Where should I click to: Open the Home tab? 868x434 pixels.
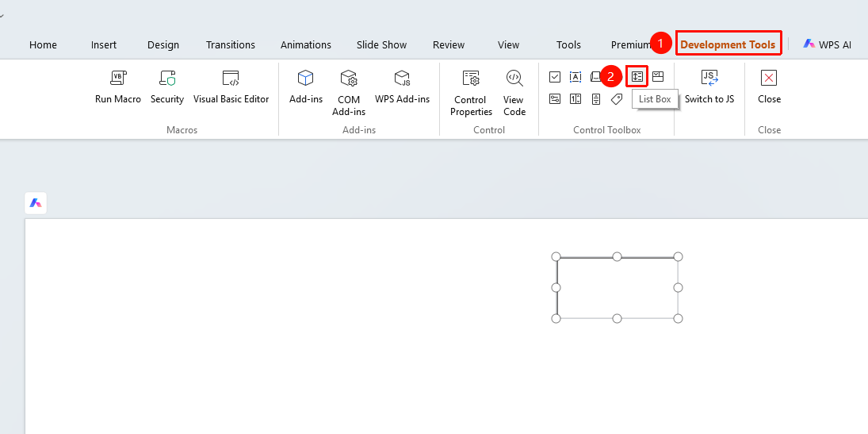point(43,45)
